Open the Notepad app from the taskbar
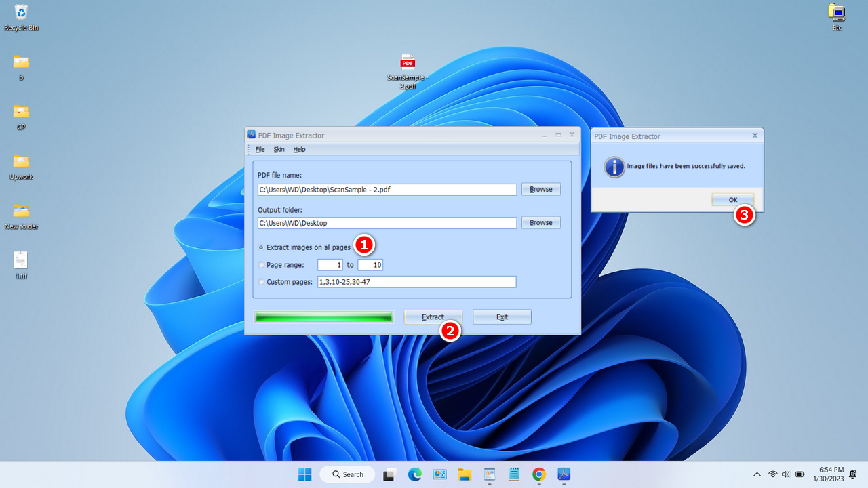 (x=514, y=474)
